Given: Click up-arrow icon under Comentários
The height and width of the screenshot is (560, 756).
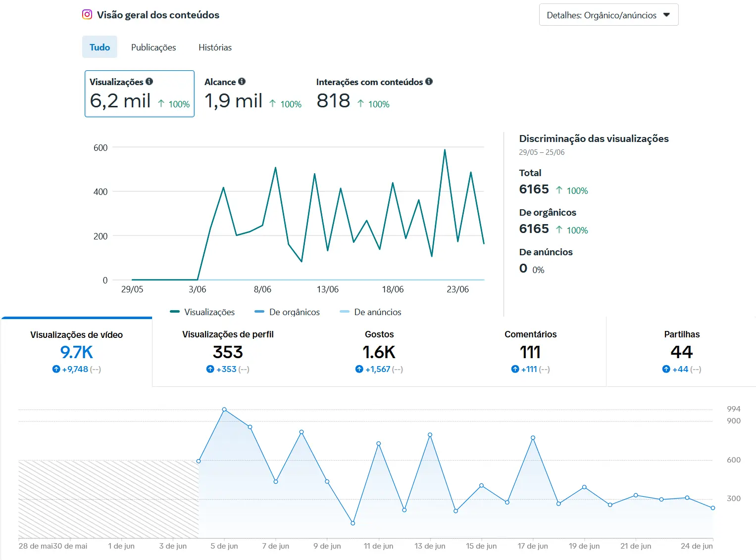Looking at the screenshot, I should 515,369.
